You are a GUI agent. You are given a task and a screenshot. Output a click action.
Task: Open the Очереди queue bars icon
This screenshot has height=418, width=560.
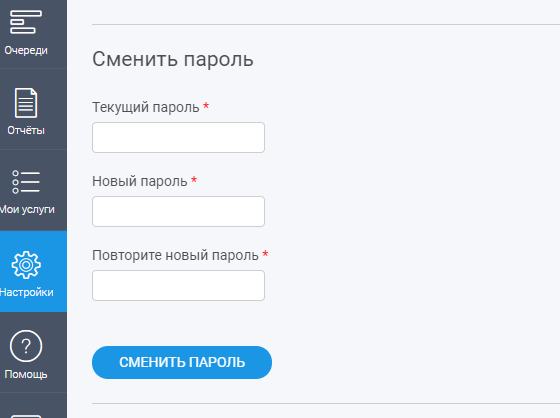click(26, 22)
